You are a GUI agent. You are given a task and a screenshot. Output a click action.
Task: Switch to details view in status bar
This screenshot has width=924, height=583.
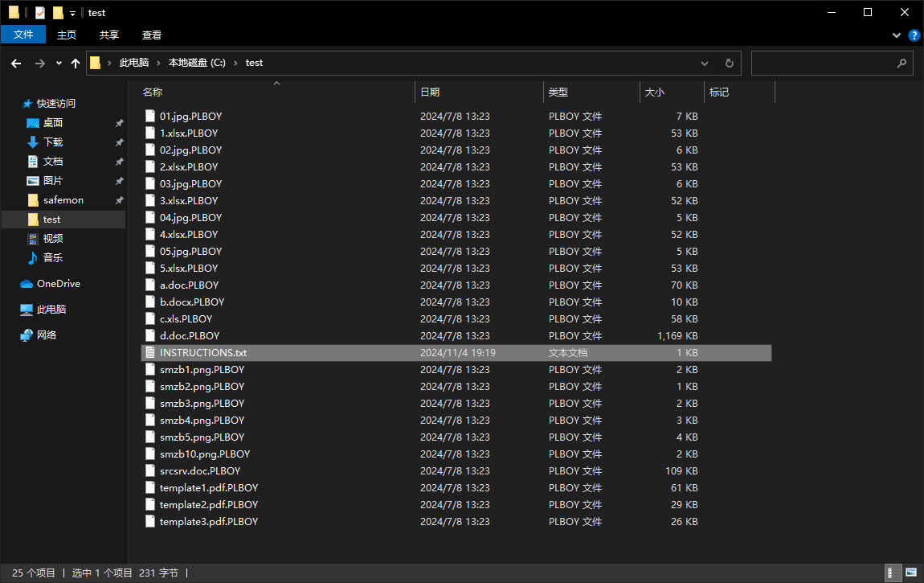(891, 573)
